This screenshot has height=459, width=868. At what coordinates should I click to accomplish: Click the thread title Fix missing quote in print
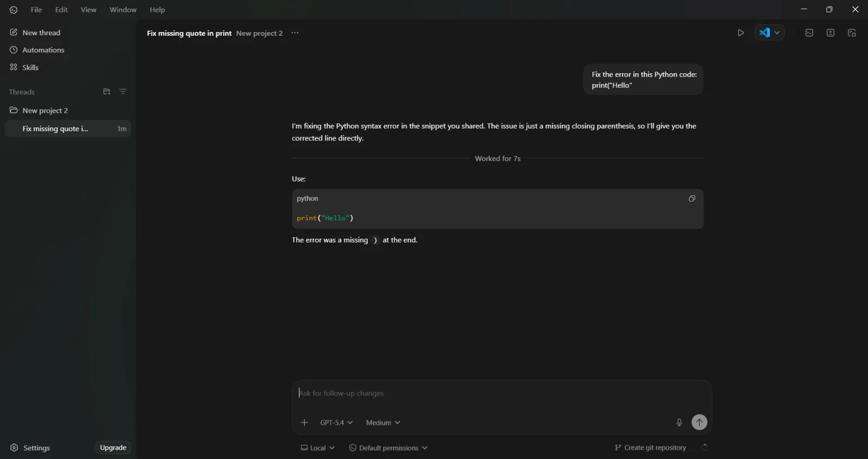click(189, 33)
